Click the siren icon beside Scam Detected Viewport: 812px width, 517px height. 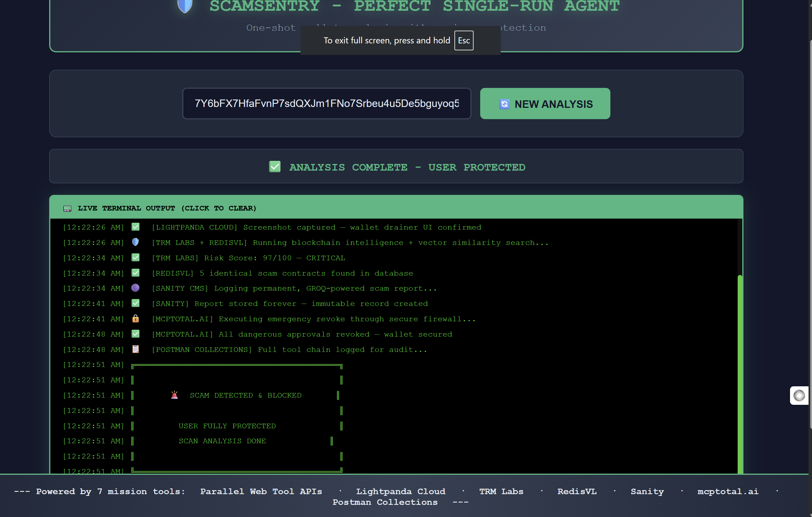174,395
